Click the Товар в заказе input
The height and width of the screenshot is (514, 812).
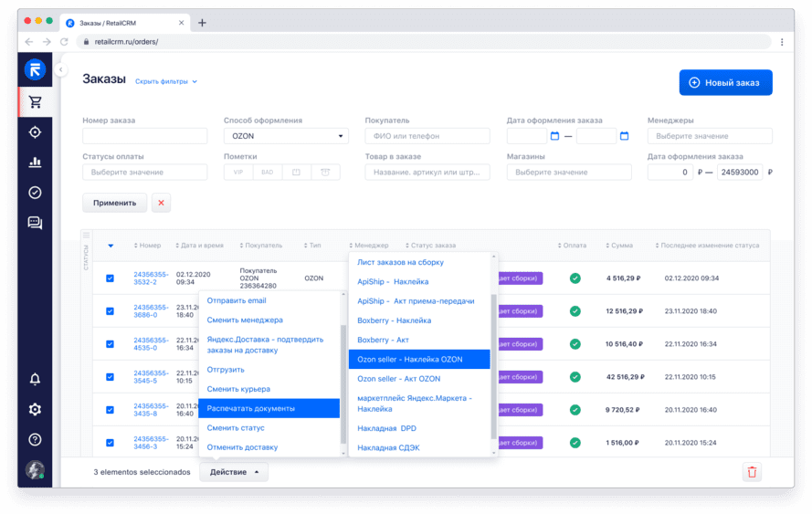click(427, 173)
